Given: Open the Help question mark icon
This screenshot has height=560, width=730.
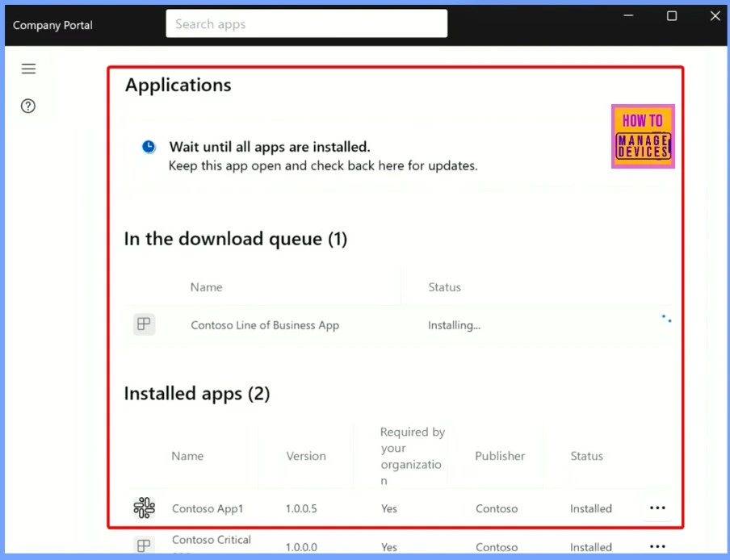Looking at the screenshot, I should tap(28, 106).
